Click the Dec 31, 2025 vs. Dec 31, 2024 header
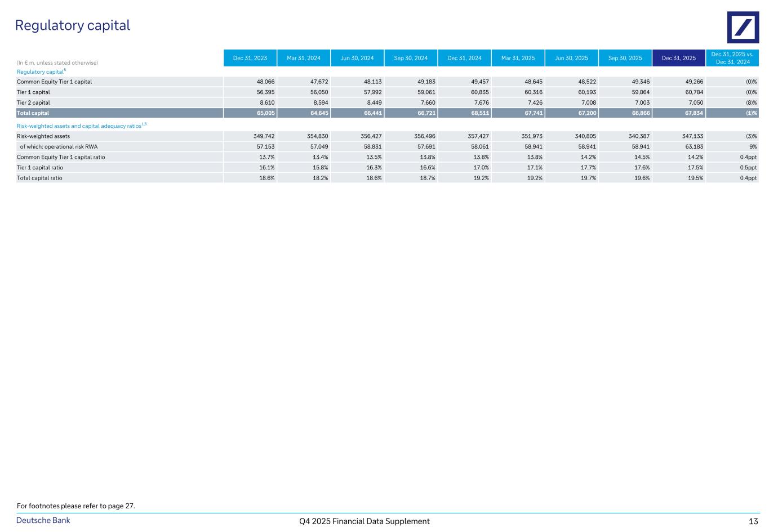Screen dimensions: 769x532 [732, 58]
